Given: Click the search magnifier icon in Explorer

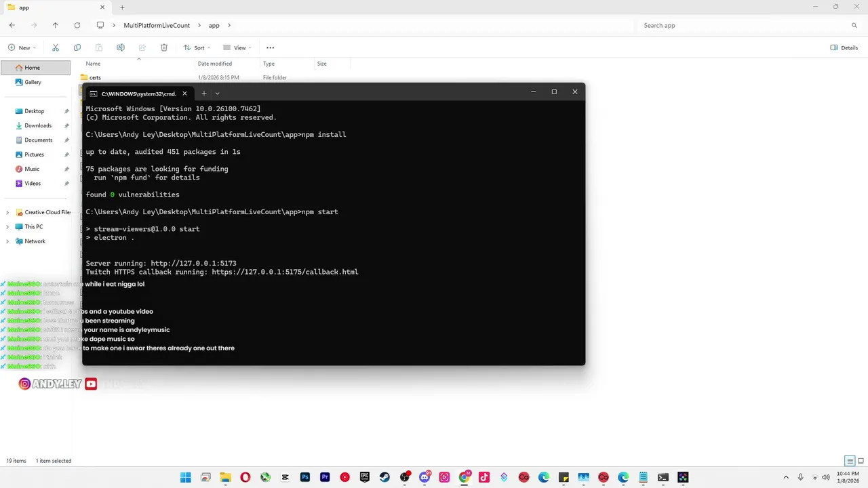Looking at the screenshot, I should pyautogui.click(x=854, y=25).
